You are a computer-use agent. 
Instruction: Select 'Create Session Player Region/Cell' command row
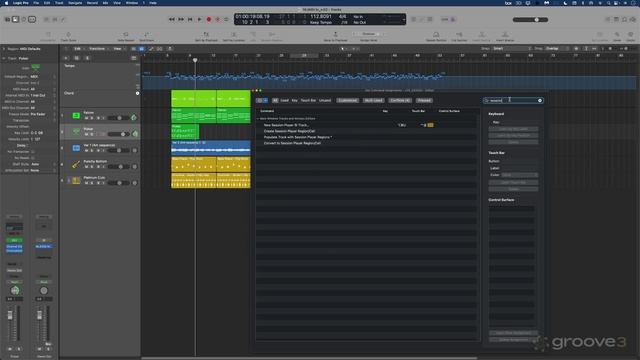(x=367, y=131)
